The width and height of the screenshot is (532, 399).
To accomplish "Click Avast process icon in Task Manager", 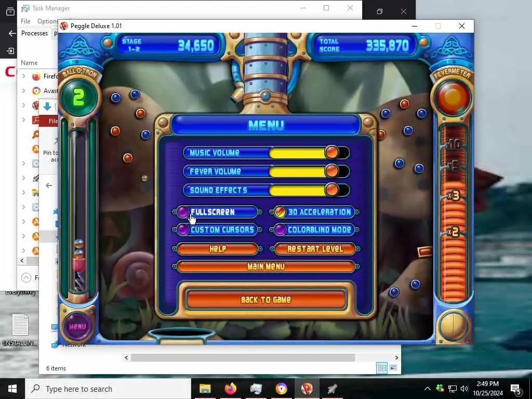I will pyautogui.click(x=36, y=91).
